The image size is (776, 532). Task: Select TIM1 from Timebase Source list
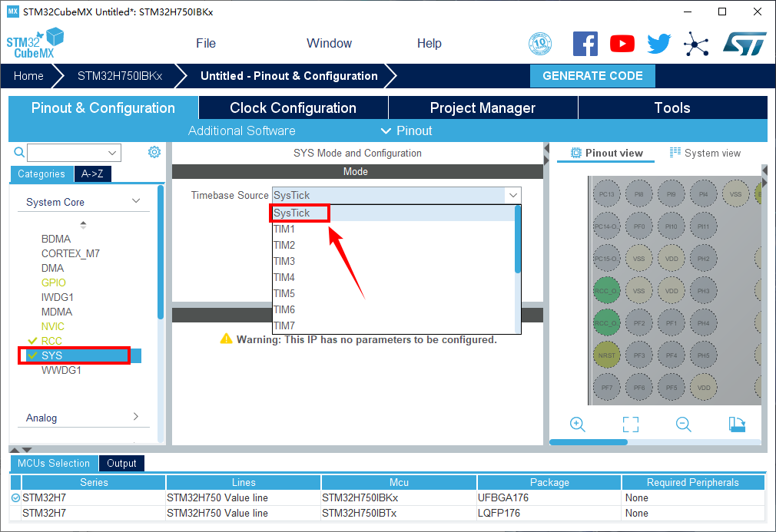click(x=284, y=229)
